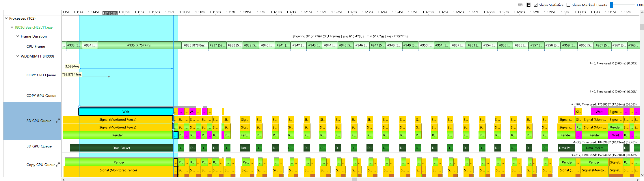Click the horizontal scrollbar left arrow
Screen dimensions: 644x181
pyautogui.click(x=64, y=179)
